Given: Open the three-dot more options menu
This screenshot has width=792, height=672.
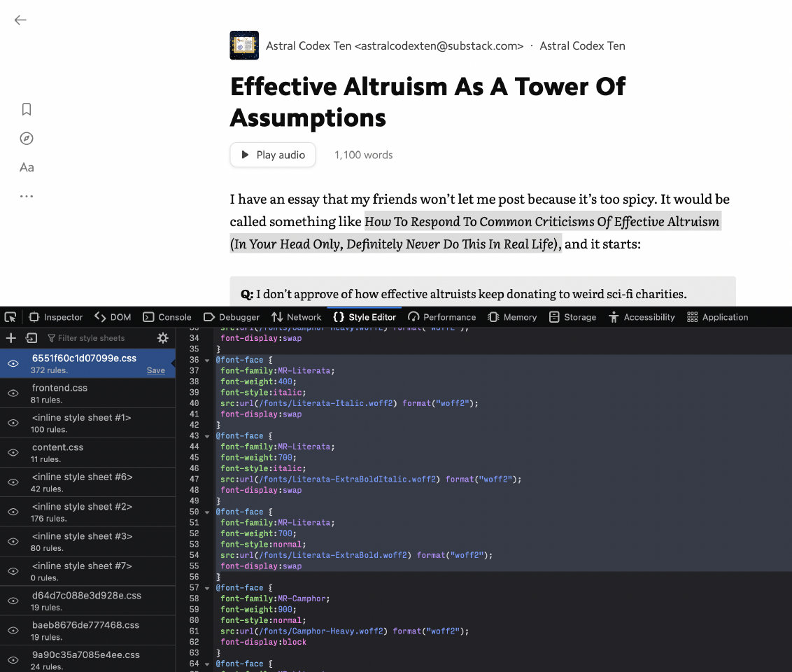Looking at the screenshot, I should point(27,197).
